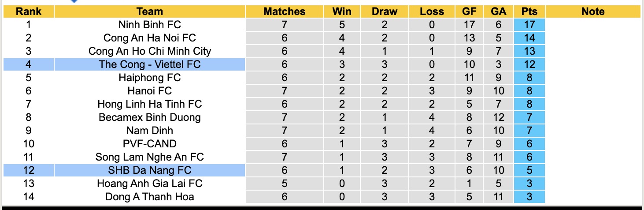Click the PVF-CAND team name
The width and height of the screenshot is (644, 210).
[150, 144]
